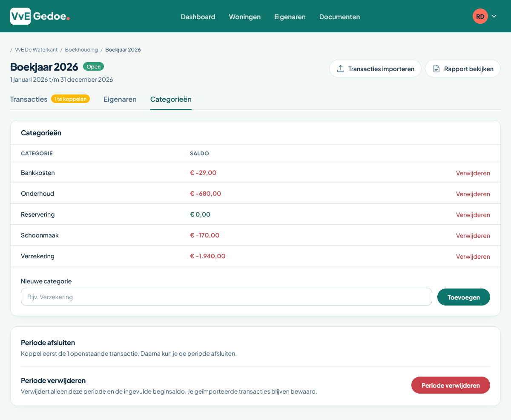Click the € -170,00 balance

204,235
